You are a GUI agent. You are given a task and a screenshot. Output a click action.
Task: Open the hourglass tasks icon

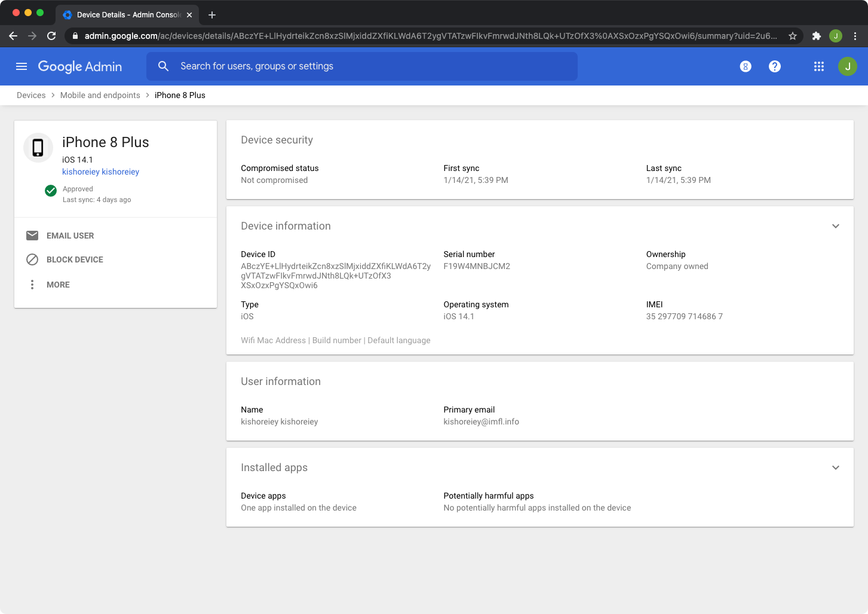coord(746,66)
